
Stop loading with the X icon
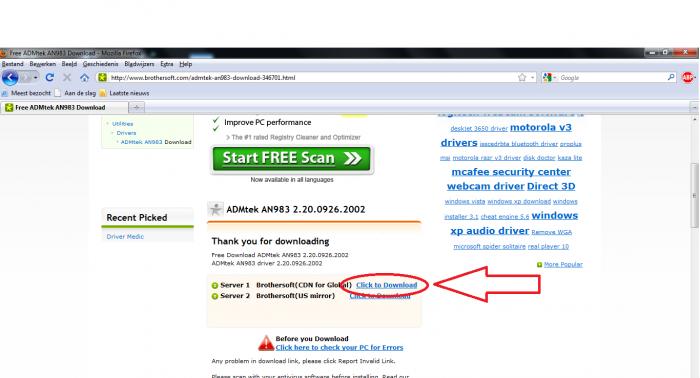pos(67,78)
